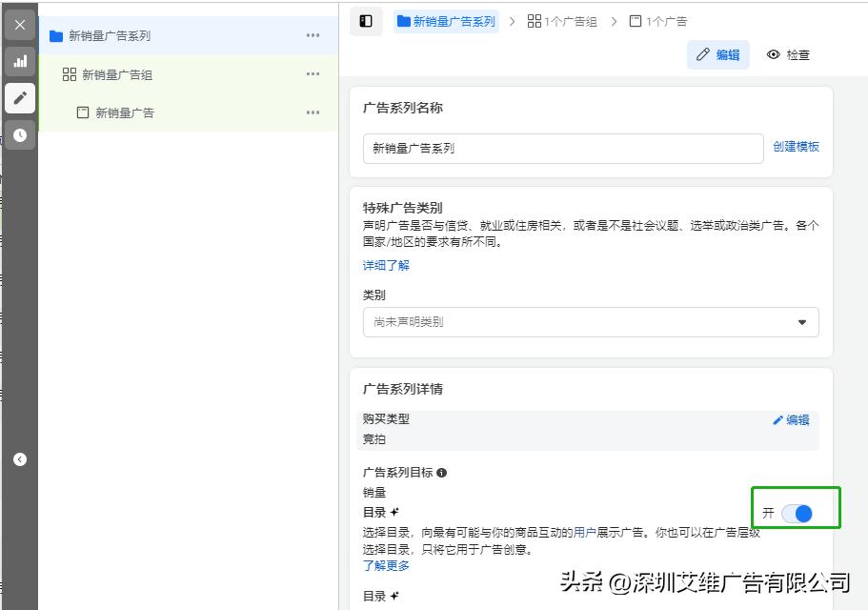Collapse the left navigation panel arrow
Viewport: 868px width, 610px height.
click(19, 458)
